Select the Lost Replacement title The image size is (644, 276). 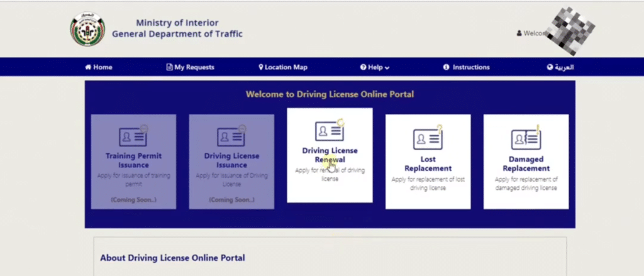point(428,163)
